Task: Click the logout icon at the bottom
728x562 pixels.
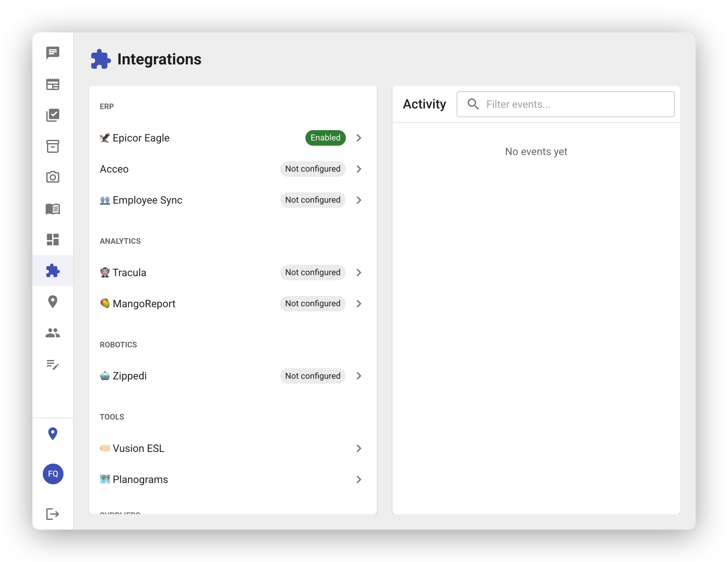Action: [x=53, y=514]
